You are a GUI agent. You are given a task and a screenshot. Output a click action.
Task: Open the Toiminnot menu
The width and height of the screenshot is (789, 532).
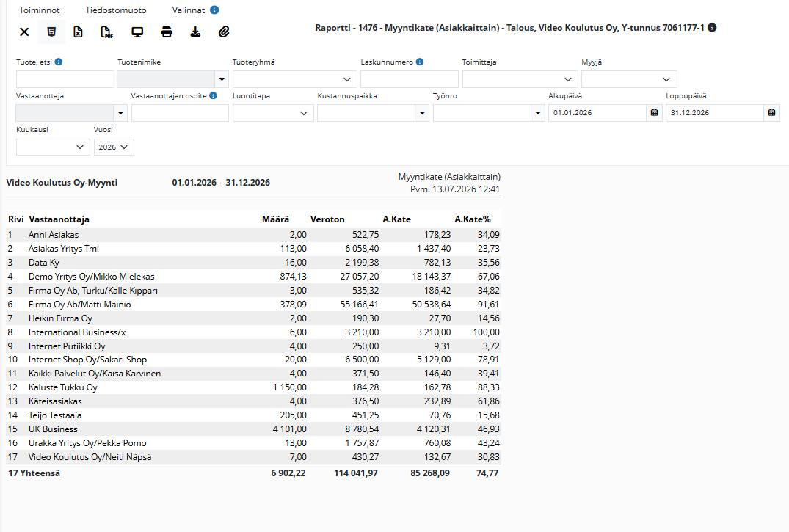point(39,10)
